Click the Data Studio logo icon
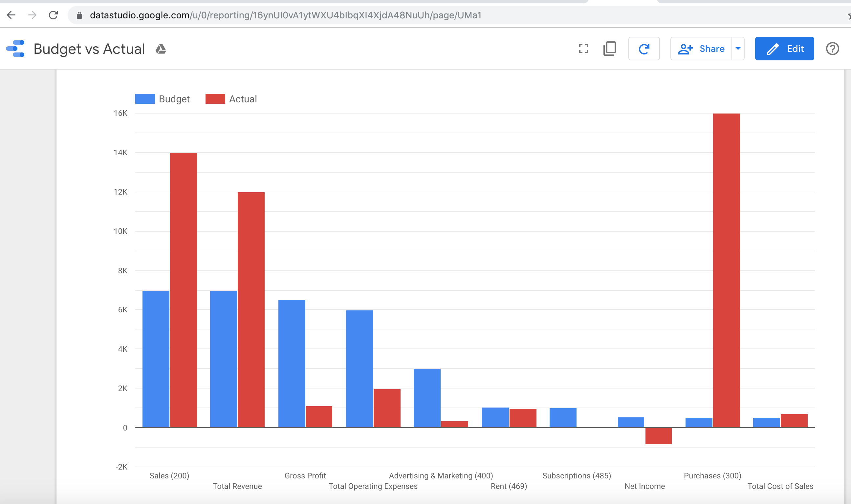This screenshot has height=504, width=851. [x=16, y=49]
